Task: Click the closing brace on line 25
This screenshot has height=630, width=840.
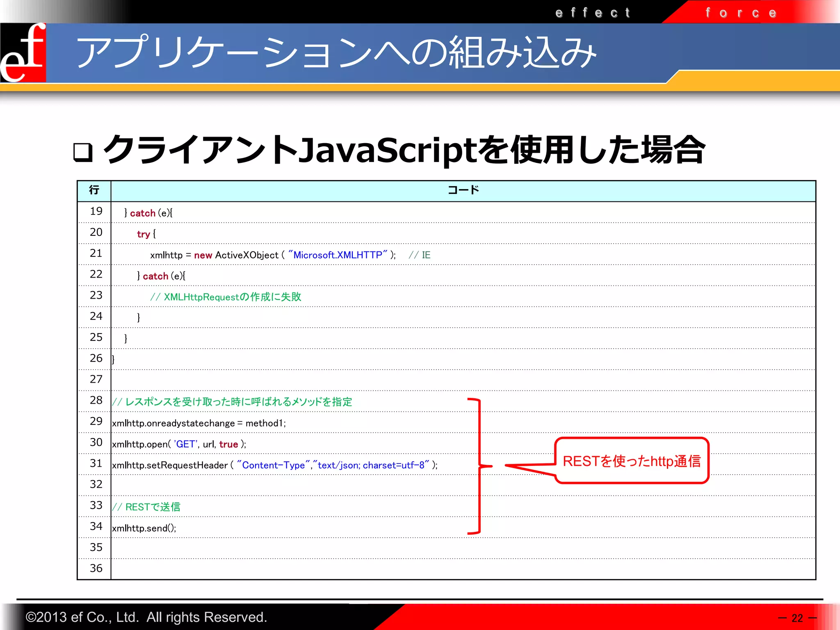Action: point(126,338)
